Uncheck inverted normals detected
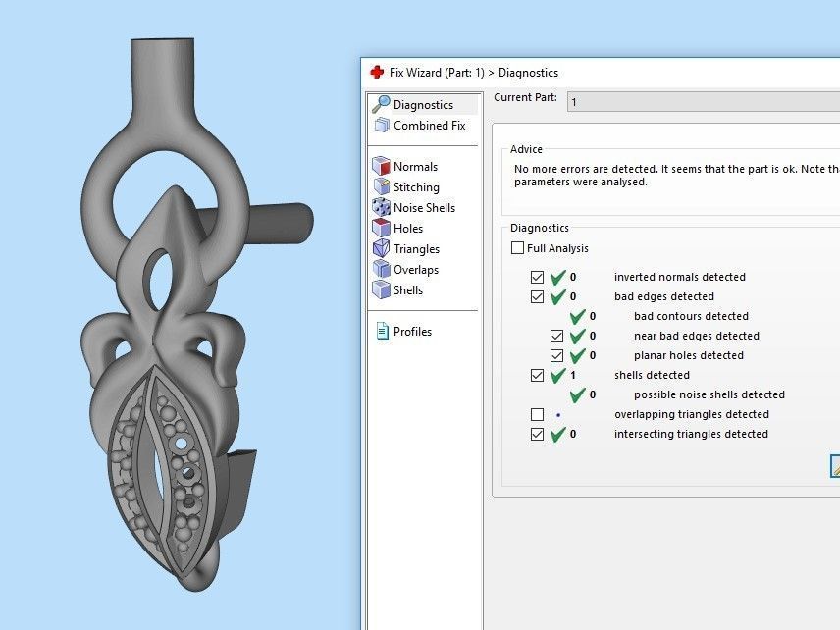The image size is (840, 630). 538,277
